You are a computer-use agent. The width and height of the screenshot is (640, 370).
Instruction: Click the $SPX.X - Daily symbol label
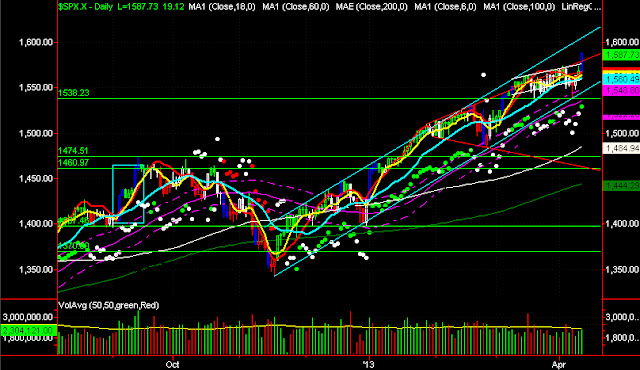pyautogui.click(x=85, y=7)
